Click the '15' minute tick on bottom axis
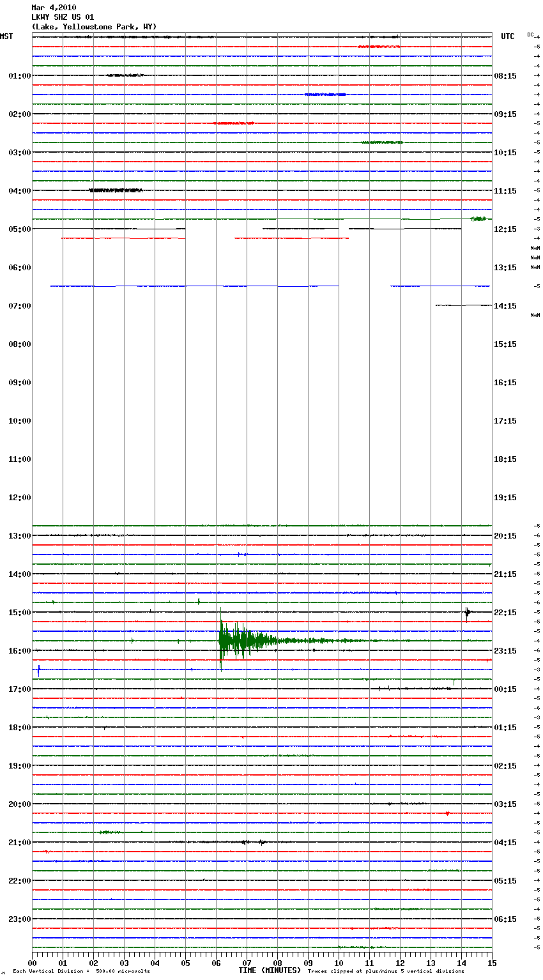Screen dimensions: 543x980 coord(492,963)
